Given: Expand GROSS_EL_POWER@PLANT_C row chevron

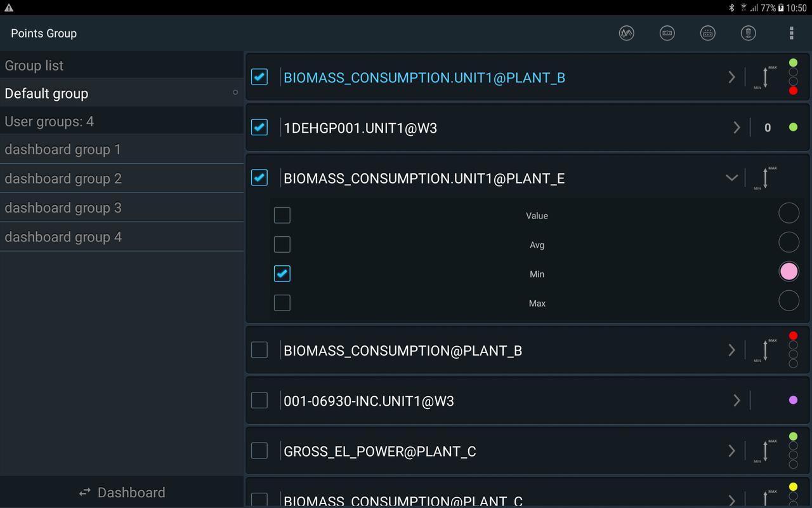Looking at the screenshot, I should [731, 451].
